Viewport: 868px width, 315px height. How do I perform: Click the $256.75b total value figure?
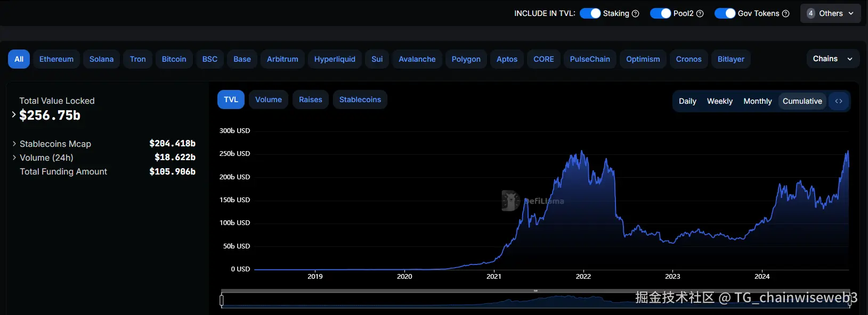pyautogui.click(x=50, y=115)
